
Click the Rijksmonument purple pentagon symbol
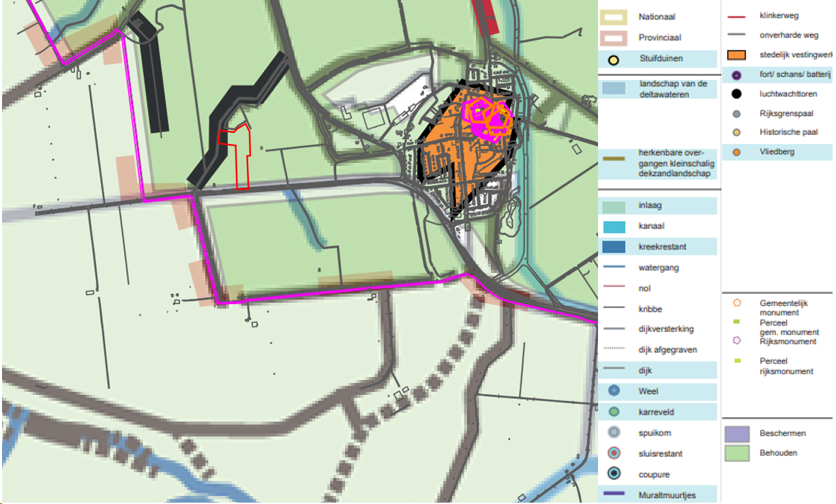[x=736, y=340]
